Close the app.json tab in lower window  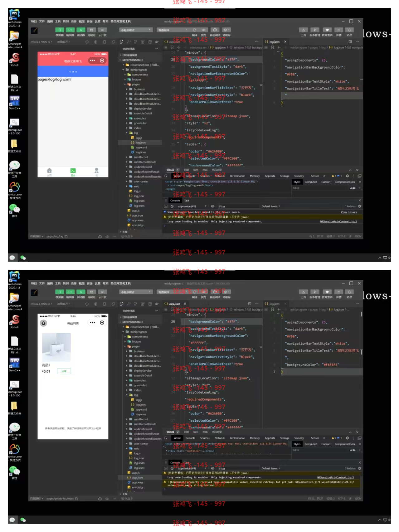click(x=185, y=304)
